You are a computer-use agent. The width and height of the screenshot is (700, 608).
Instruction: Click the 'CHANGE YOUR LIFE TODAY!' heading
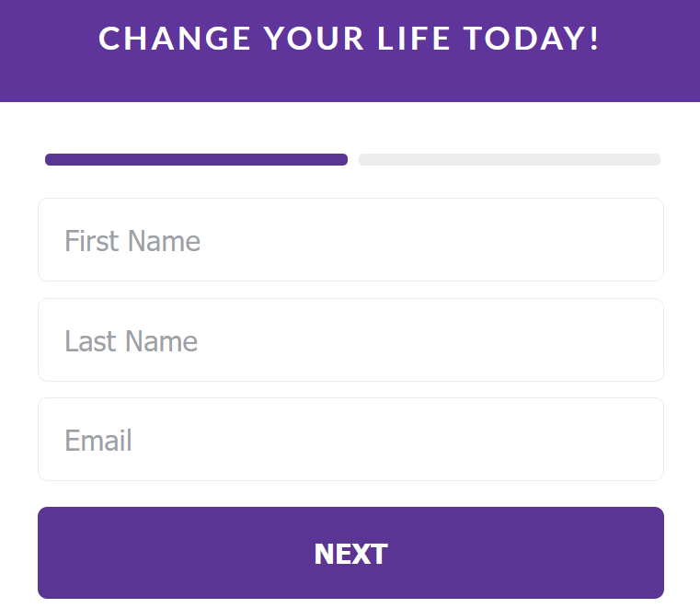tap(350, 39)
